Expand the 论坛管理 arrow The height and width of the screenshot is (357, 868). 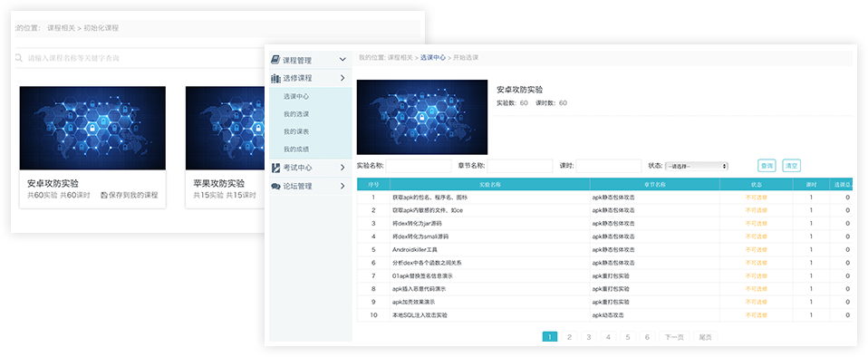342,187
